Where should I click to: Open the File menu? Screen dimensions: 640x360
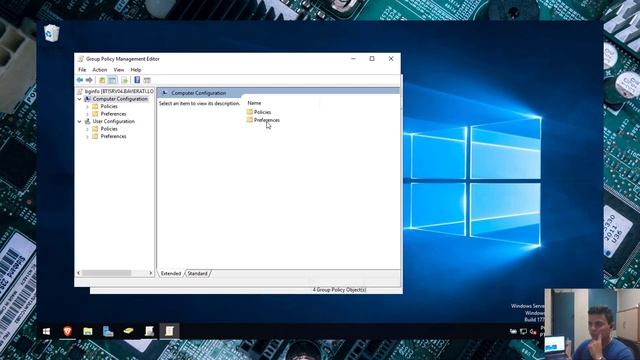[x=82, y=70]
